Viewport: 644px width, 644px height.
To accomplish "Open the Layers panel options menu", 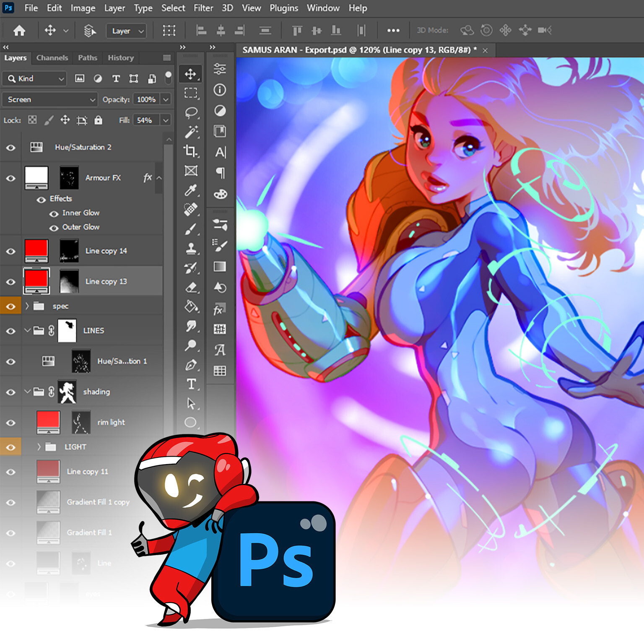I will (167, 58).
